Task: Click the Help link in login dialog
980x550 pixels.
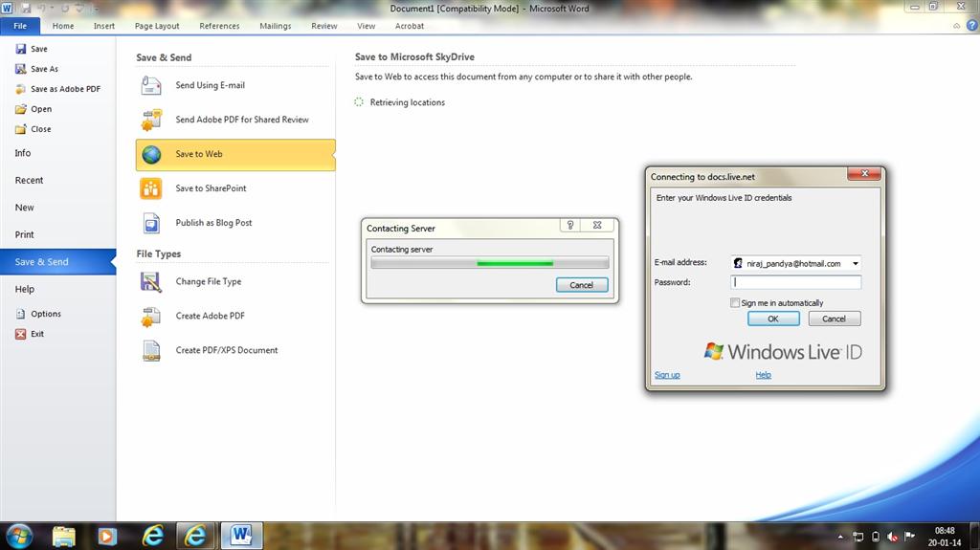Action: pyautogui.click(x=763, y=375)
